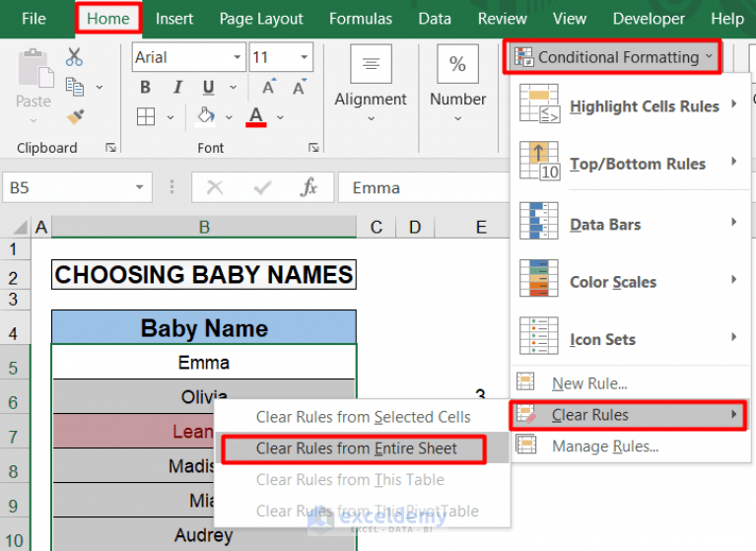Expand the Fill Color options arrow
This screenshot has width=756, height=551.
(229, 117)
